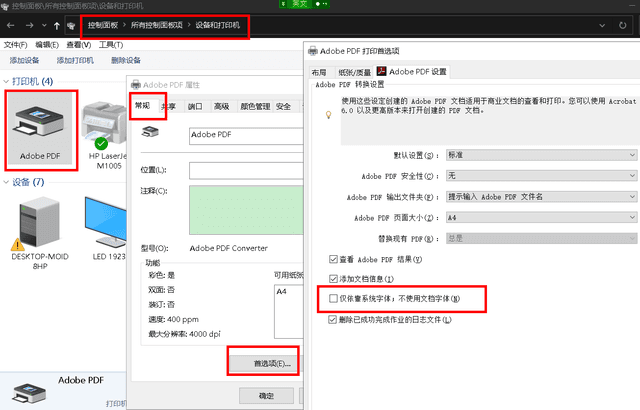Open the 默认设置 dropdown
Image resolution: width=640 pixels, height=410 pixels.
click(540, 155)
